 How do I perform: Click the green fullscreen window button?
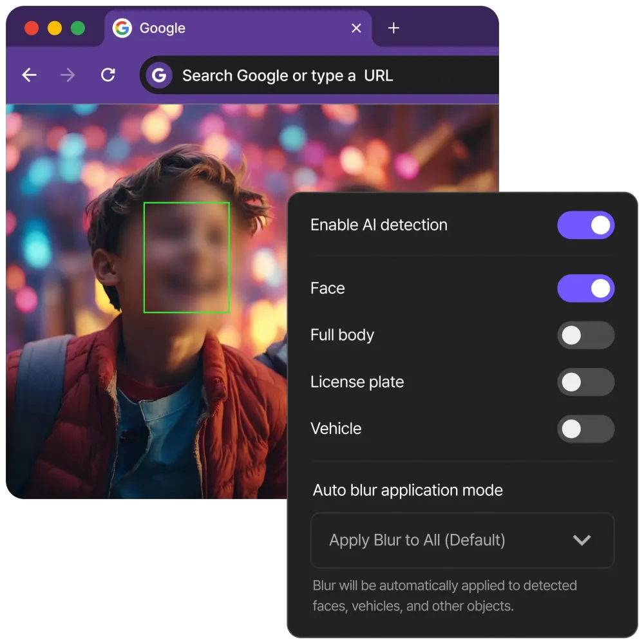[78, 28]
